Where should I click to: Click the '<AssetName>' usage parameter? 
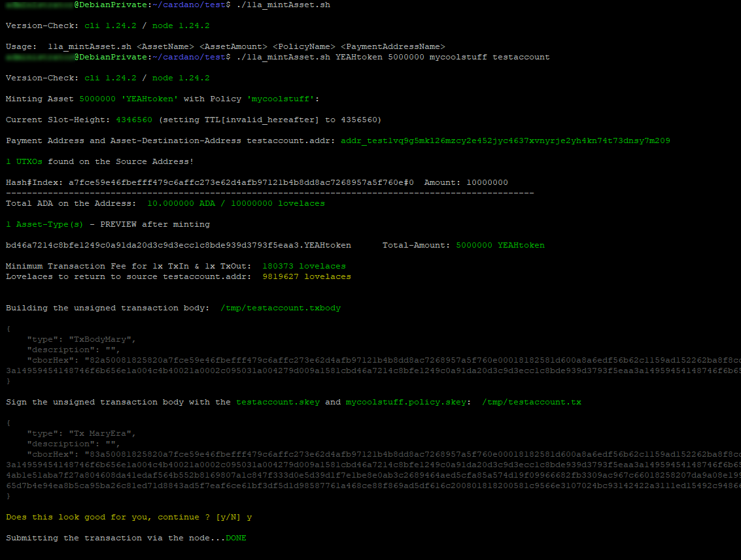165,47
